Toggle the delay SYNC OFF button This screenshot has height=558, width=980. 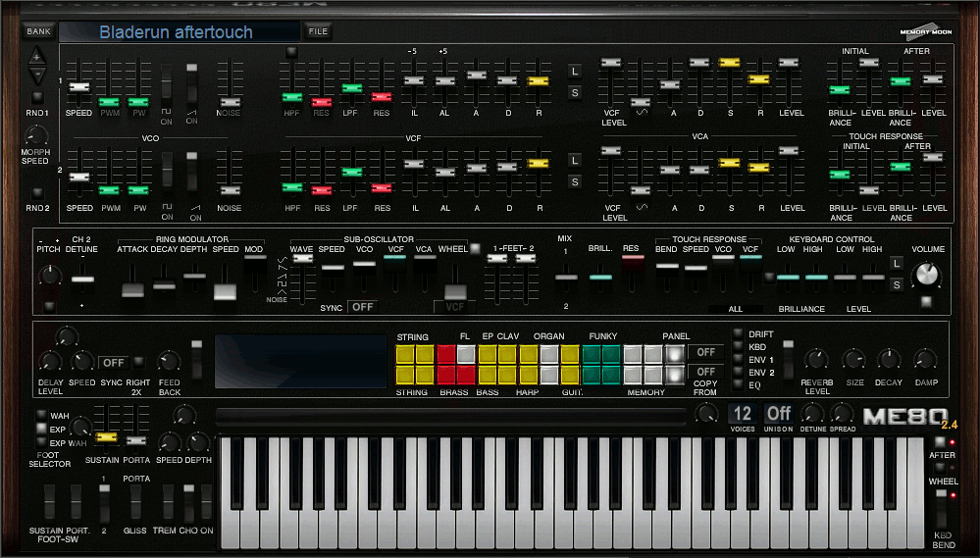click(x=113, y=362)
